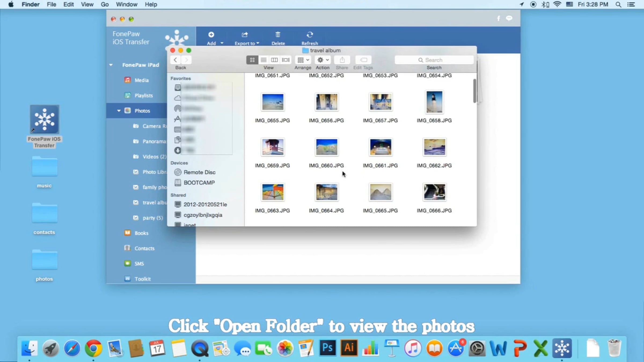
Task: Click the Refresh icon in FonePaw toolbar
Action: (310, 35)
